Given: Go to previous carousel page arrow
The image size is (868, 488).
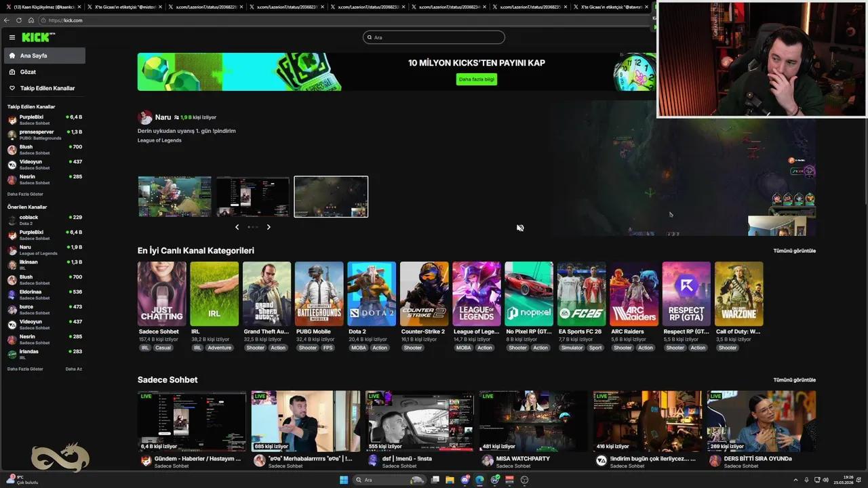Looking at the screenshot, I should pos(237,227).
